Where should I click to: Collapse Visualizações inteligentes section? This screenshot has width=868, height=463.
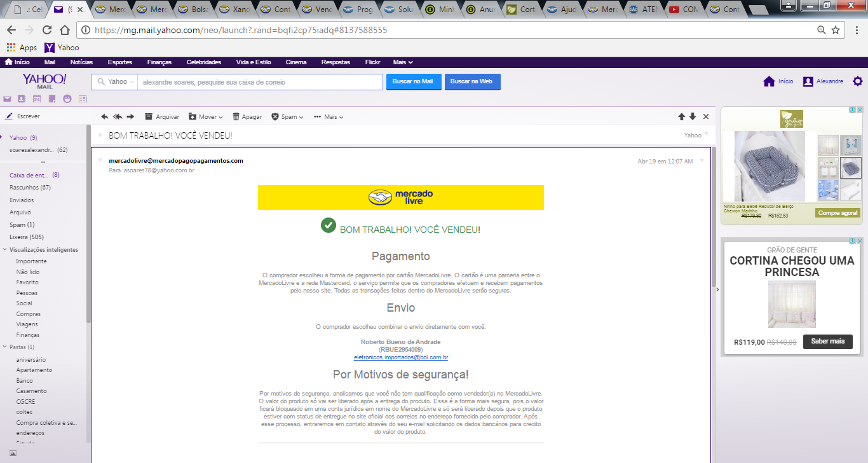coord(5,249)
